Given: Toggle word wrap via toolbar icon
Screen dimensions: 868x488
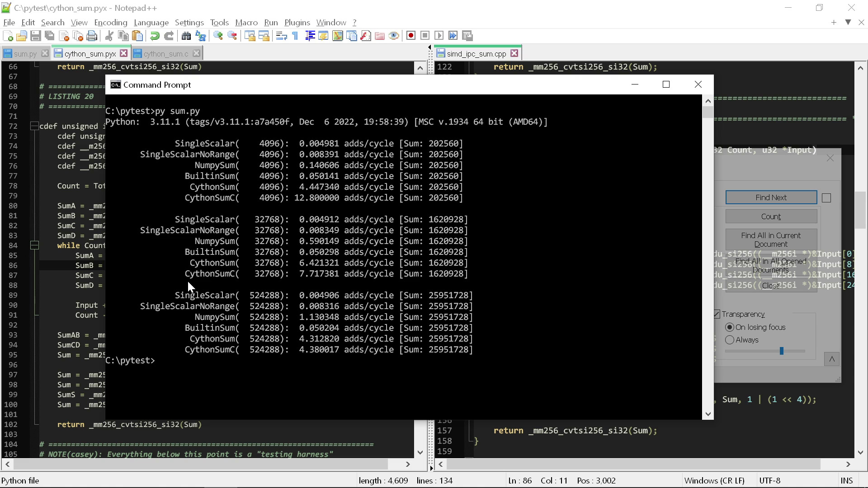Looking at the screenshot, I should pyautogui.click(x=281, y=36).
